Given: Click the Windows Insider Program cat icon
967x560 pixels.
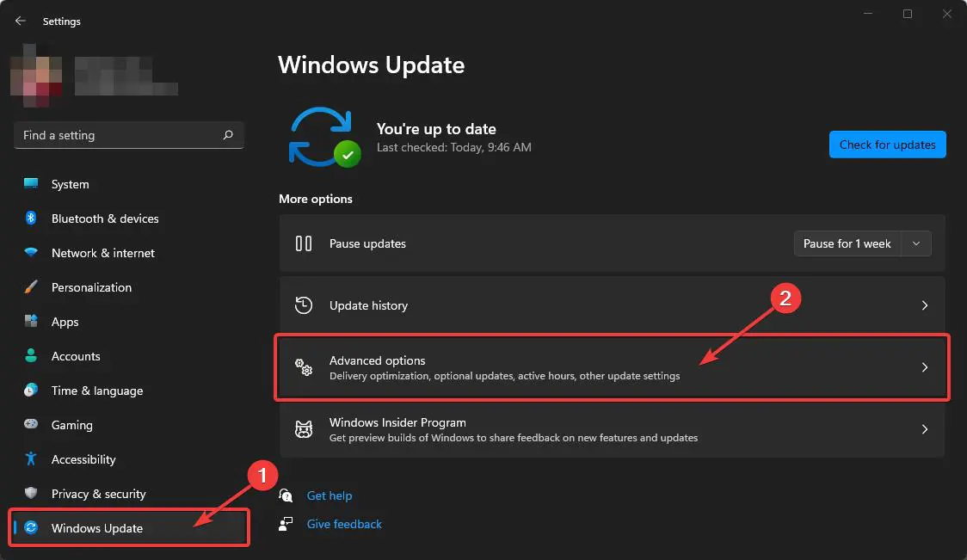Looking at the screenshot, I should (304, 429).
